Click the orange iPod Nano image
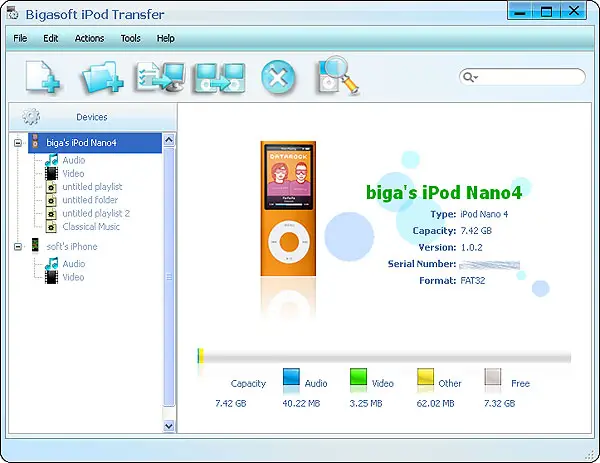The image size is (600, 463). click(288, 208)
